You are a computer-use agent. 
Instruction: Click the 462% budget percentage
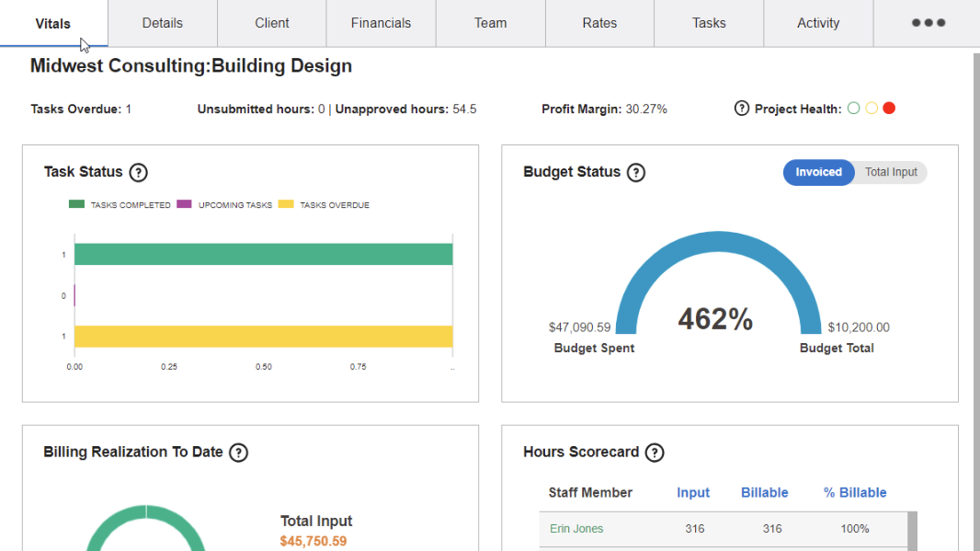[715, 319]
